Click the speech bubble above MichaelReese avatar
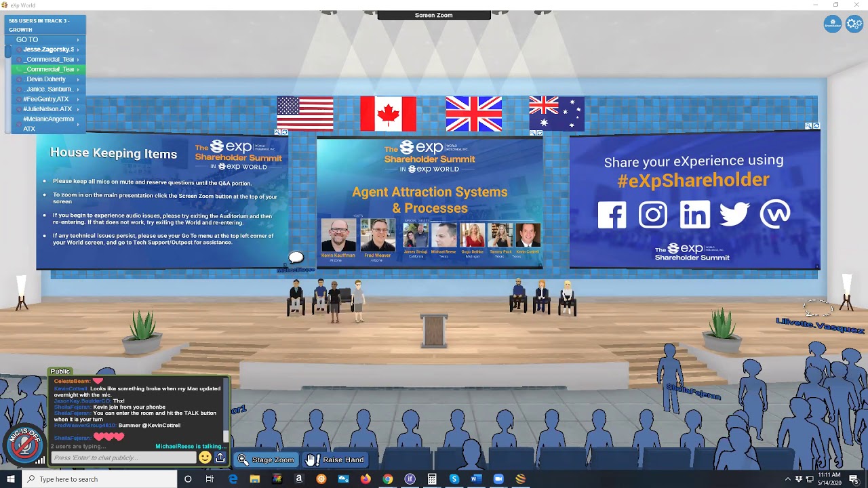 (x=296, y=258)
